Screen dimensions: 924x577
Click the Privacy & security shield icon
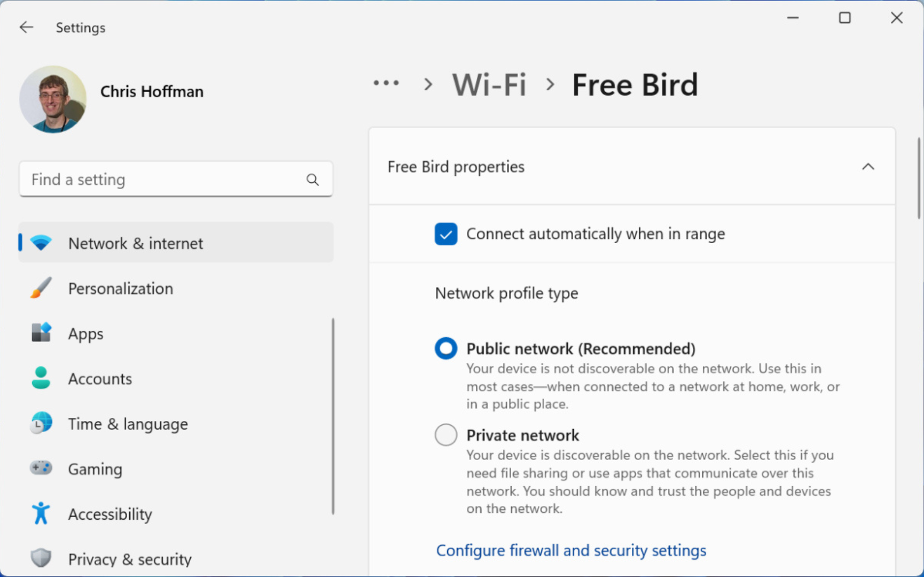pos(41,558)
